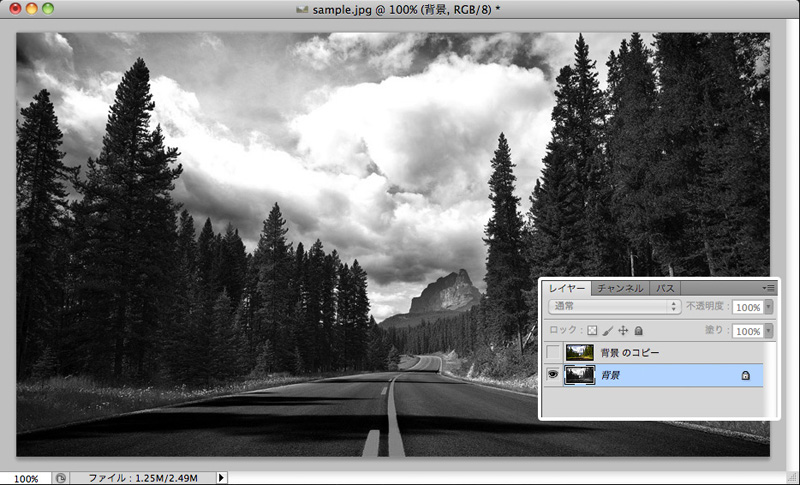The width and height of the screenshot is (800, 485).
Task: Click the 背景 layer thumbnail
Action: pos(579,375)
